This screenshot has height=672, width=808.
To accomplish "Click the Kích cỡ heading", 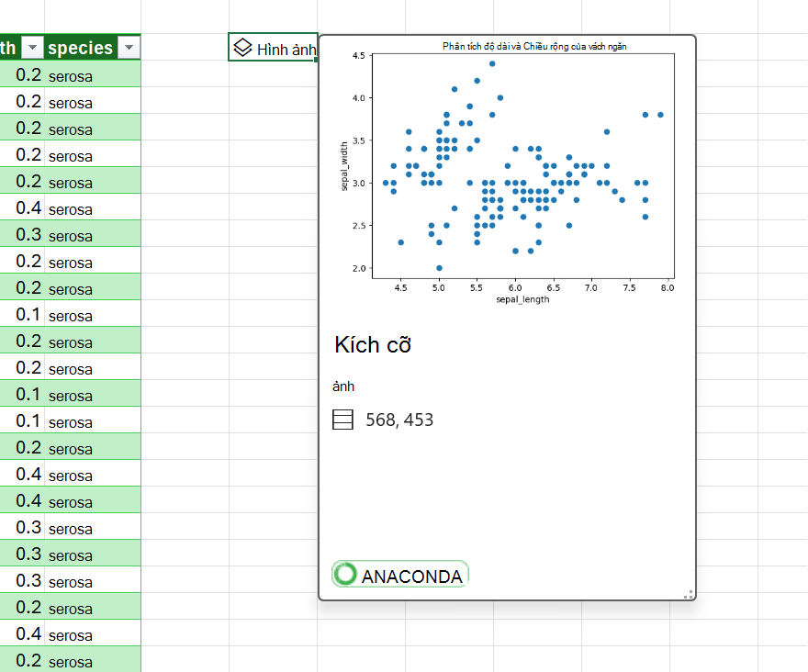I will tap(373, 345).
